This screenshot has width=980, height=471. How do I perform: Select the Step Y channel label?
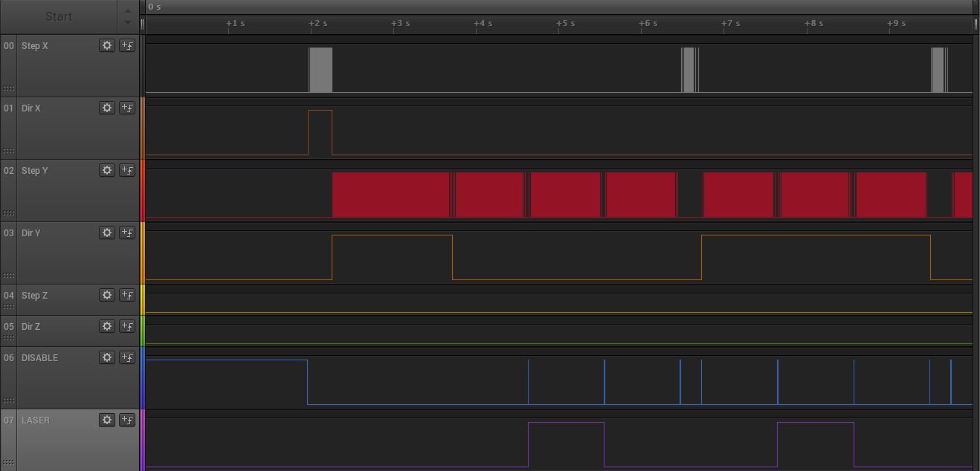[x=35, y=171]
